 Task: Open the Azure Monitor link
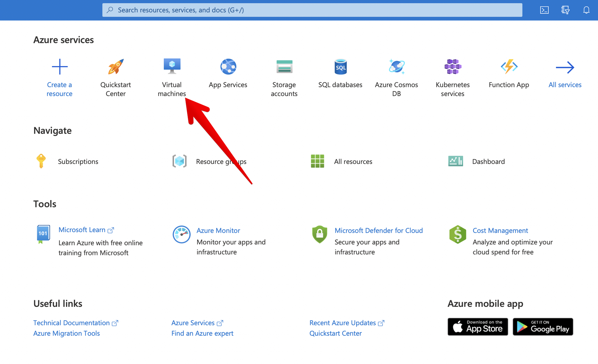click(218, 230)
